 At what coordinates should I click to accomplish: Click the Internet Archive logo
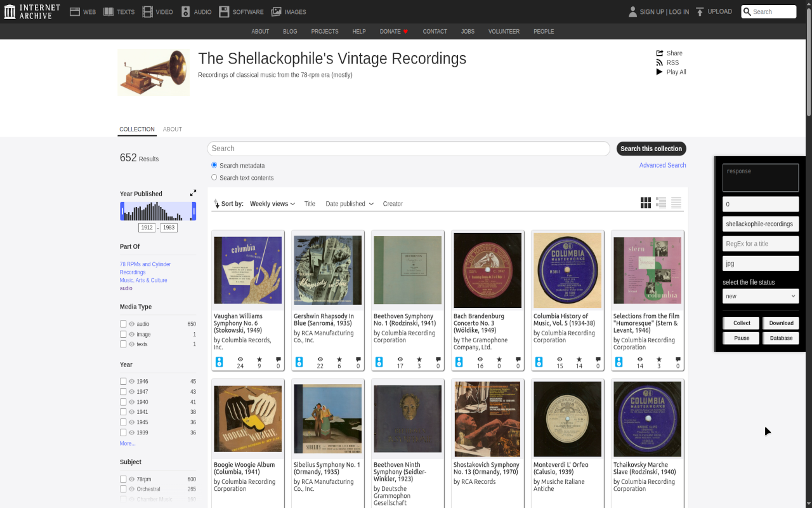(x=32, y=11)
